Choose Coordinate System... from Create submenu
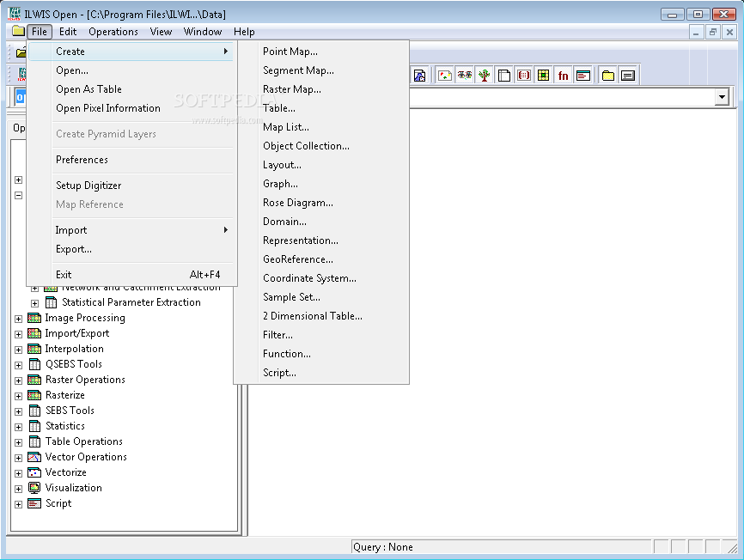The height and width of the screenshot is (560, 744). [x=309, y=278]
